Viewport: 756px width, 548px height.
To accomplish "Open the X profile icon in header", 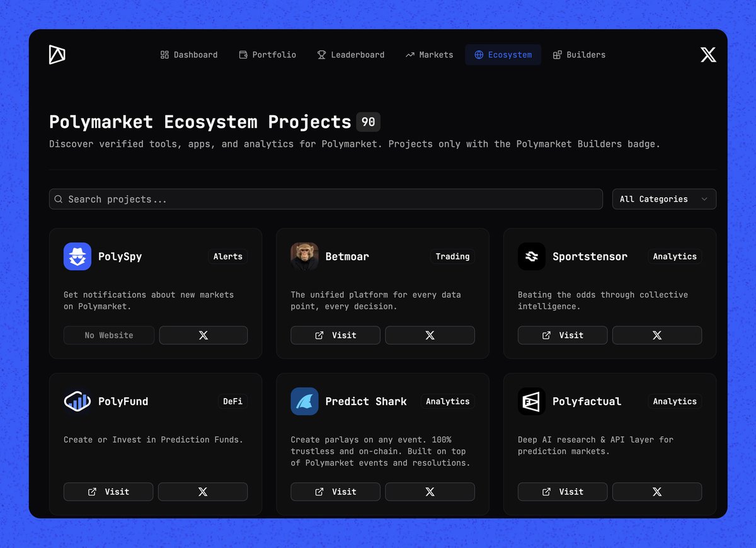I will click(708, 55).
